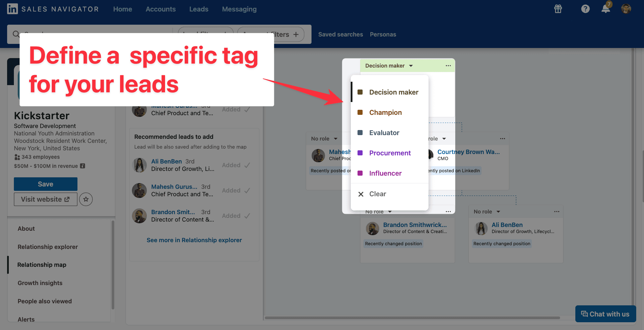Image resolution: width=644 pixels, height=330 pixels.
Task: Open Growth insights in sidebar
Action: [x=40, y=283]
